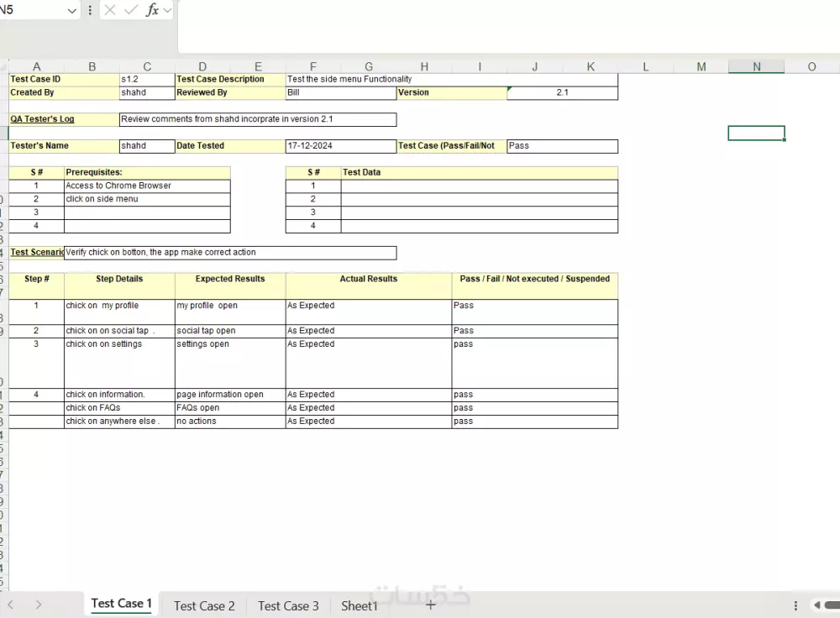Viewport: 840px width, 618px height.
Task: Switch to the Test Case 1 sheet tab
Action: [121, 604]
